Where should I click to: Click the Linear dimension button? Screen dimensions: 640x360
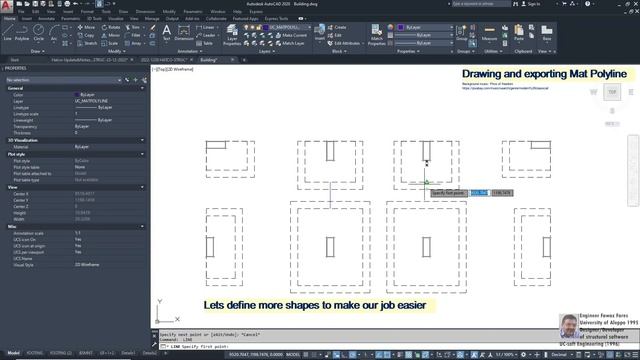(x=205, y=27)
